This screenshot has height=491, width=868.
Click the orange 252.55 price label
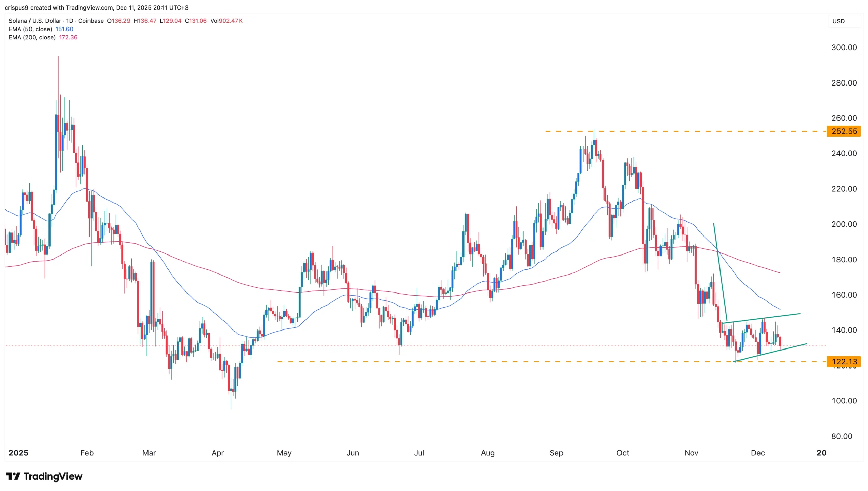click(844, 131)
